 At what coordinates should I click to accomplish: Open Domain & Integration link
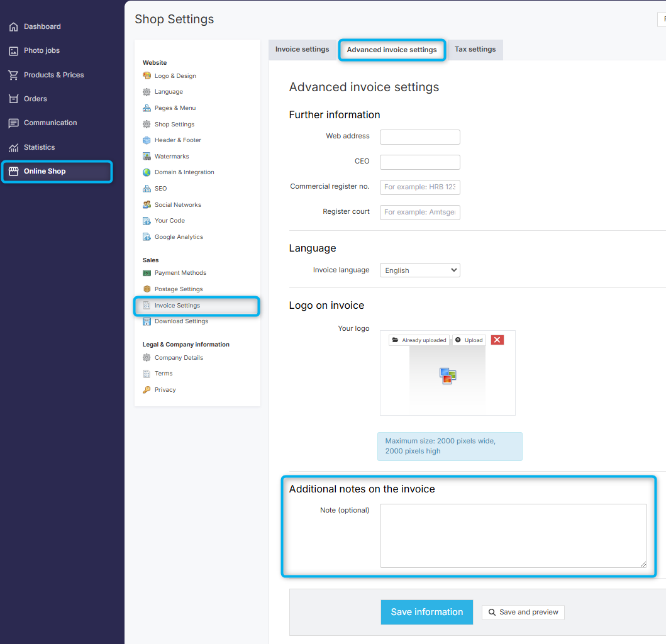[184, 172]
